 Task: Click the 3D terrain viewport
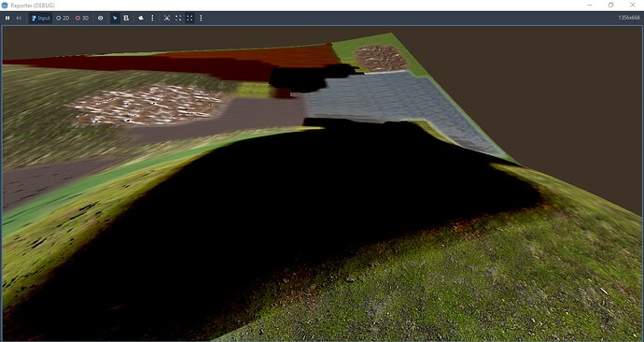pos(322,183)
